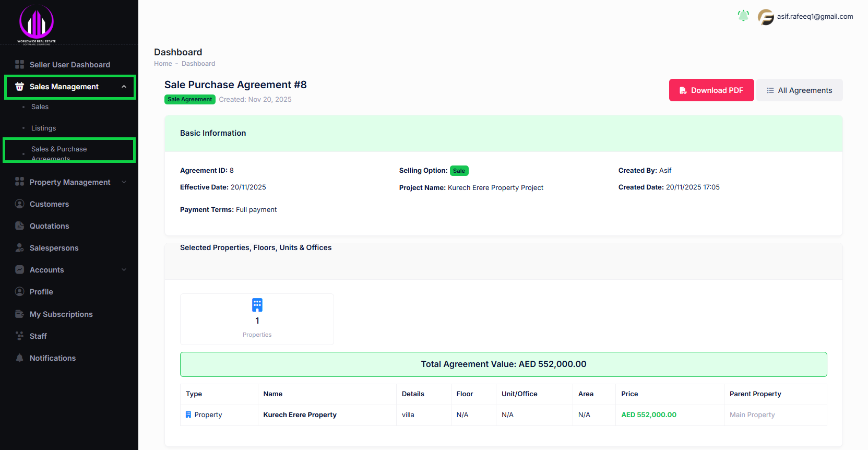Screen dimensions: 868x450
Task: Click Sale Purchase Agreement #8 title
Action: pyautogui.click(x=235, y=85)
